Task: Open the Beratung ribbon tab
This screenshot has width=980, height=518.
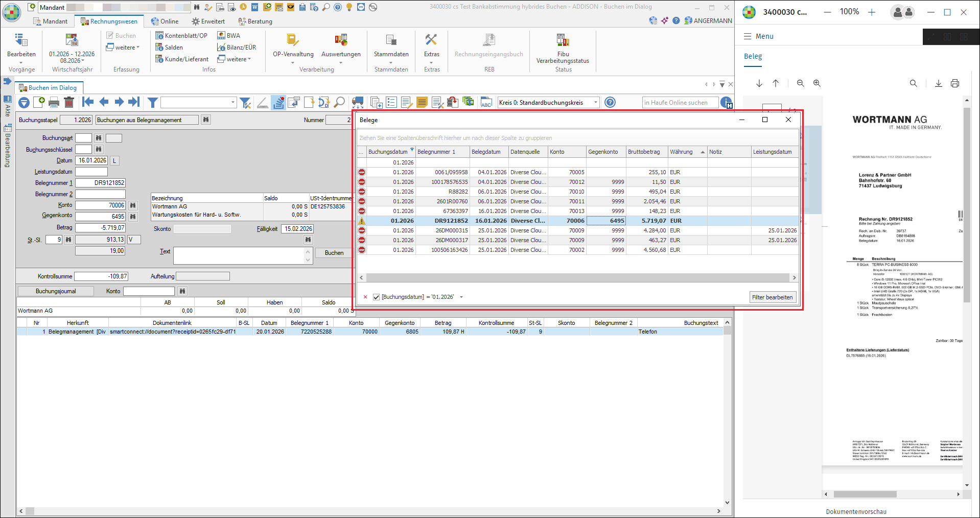Action: 255,21
